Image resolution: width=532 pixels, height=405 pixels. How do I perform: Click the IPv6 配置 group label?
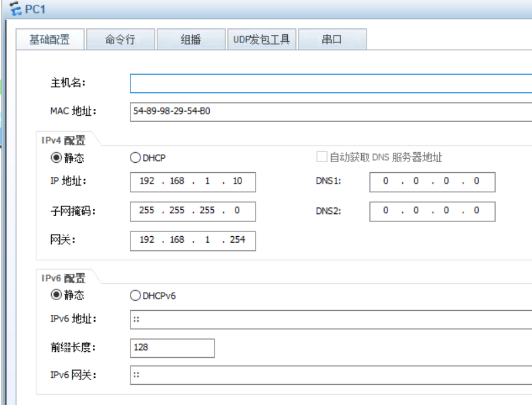[63, 278]
